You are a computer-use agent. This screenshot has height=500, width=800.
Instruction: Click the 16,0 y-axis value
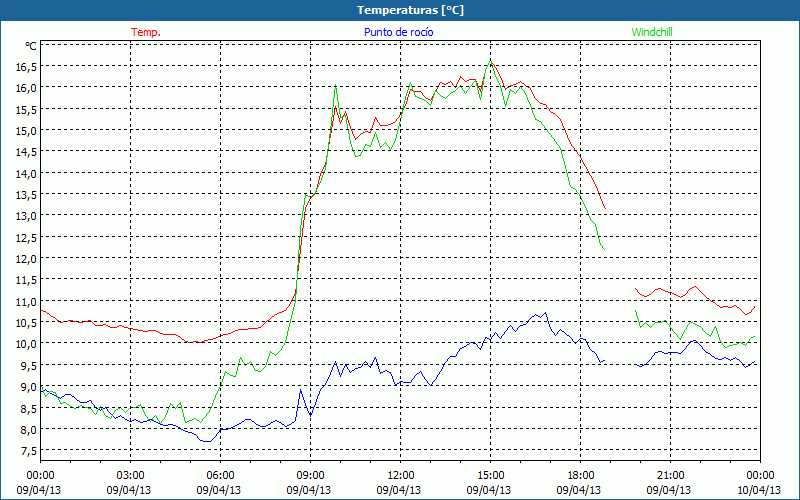coord(28,88)
